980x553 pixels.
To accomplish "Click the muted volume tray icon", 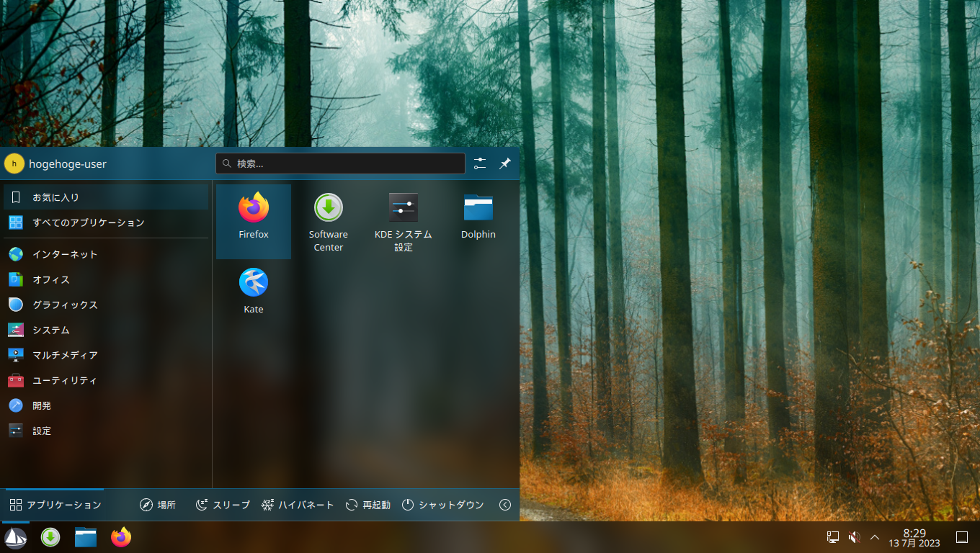I will (x=854, y=537).
